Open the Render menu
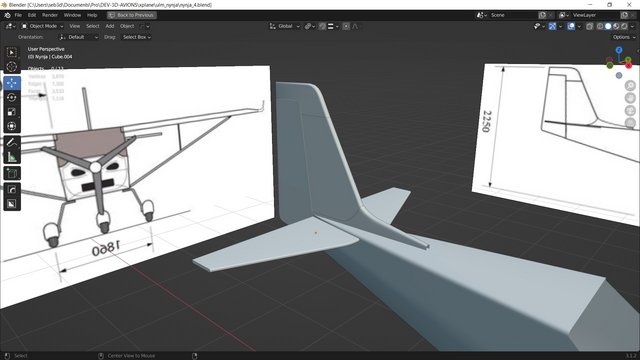 [x=50, y=15]
